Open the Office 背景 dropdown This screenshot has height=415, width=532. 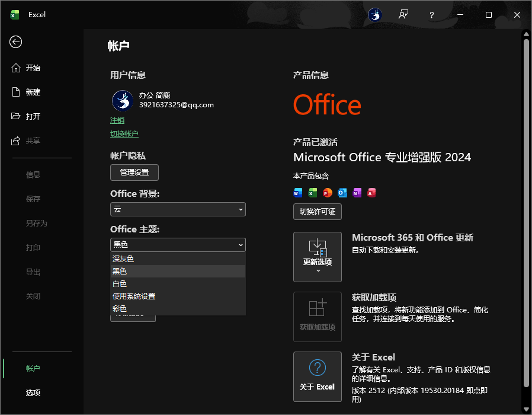178,209
